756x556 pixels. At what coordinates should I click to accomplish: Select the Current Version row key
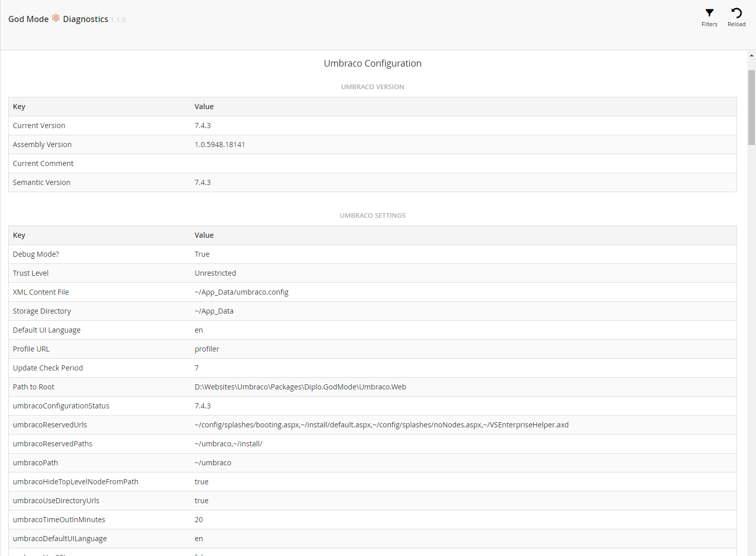tap(39, 126)
